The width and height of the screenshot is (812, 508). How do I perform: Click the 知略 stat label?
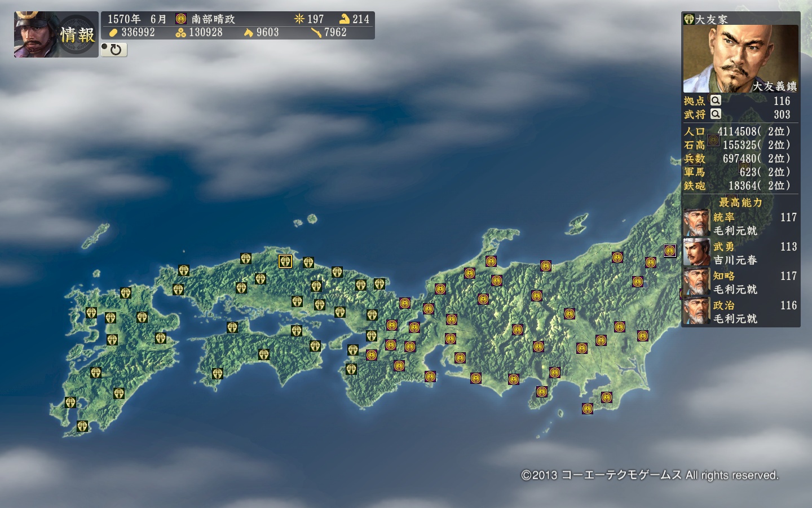point(724,276)
